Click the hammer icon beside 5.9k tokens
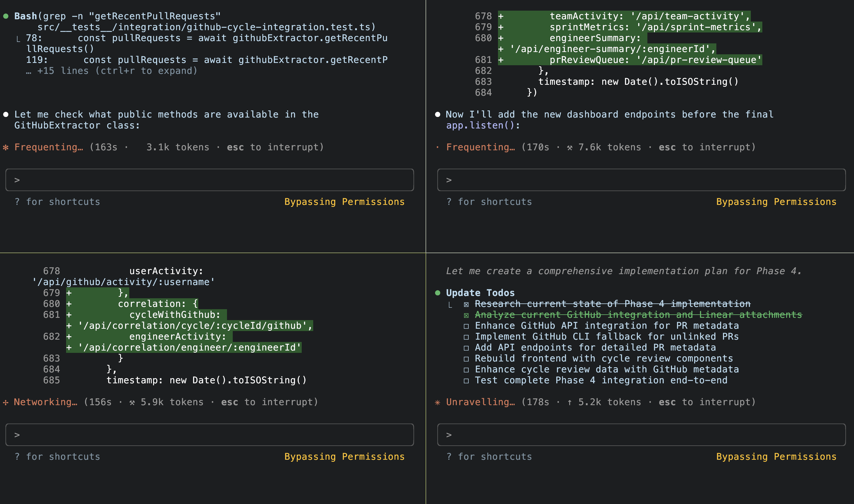 coord(132,403)
